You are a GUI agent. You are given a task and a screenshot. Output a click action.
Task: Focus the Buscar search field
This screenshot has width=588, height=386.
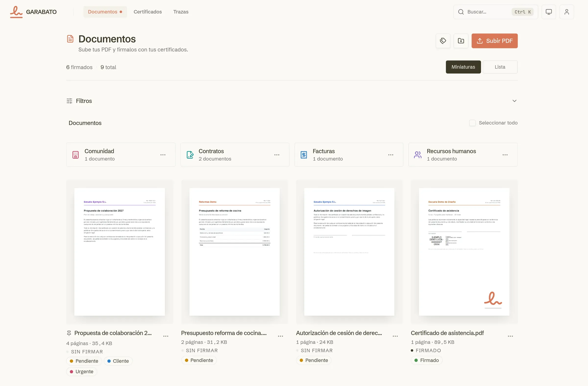coord(496,12)
